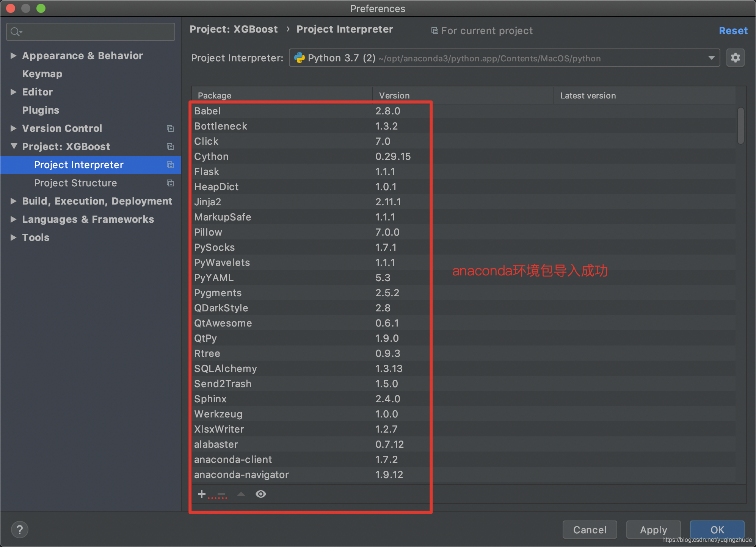
Task: Select the HeapDict package row
Action: tap(463, 187)
